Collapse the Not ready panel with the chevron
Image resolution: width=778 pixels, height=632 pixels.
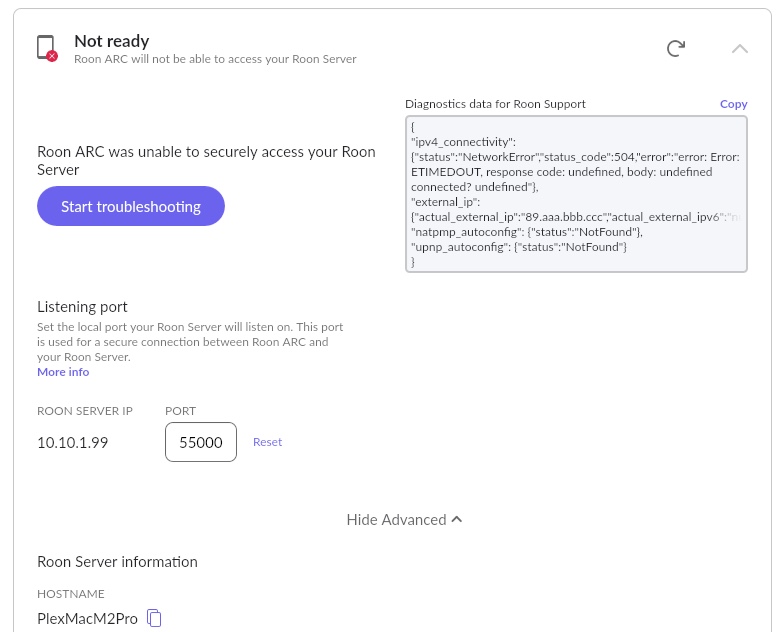pyautogui.click(x=740, y=48)
